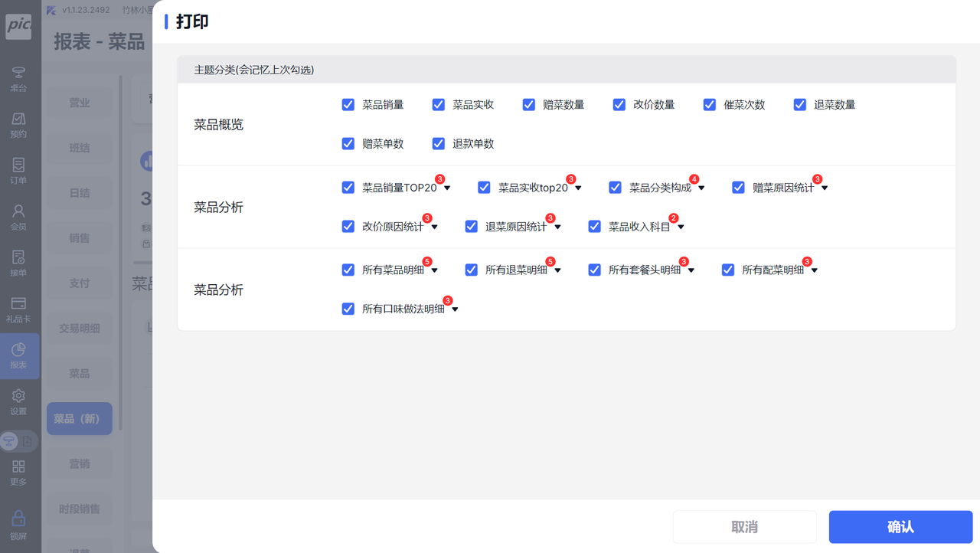Screen dimensions: 980x553
Task: Expand the 所有配菜明细 dropdown arrow
Action: point(814,271)
